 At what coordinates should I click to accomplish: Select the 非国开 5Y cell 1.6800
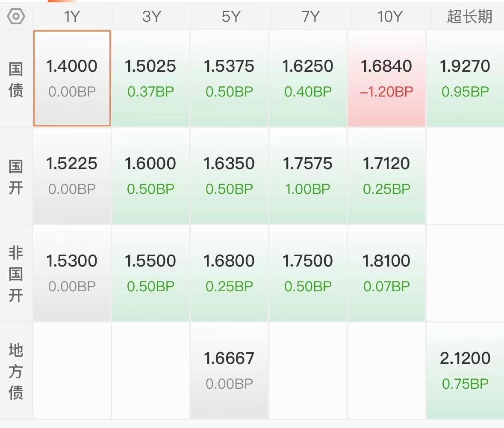coord(230,273)
